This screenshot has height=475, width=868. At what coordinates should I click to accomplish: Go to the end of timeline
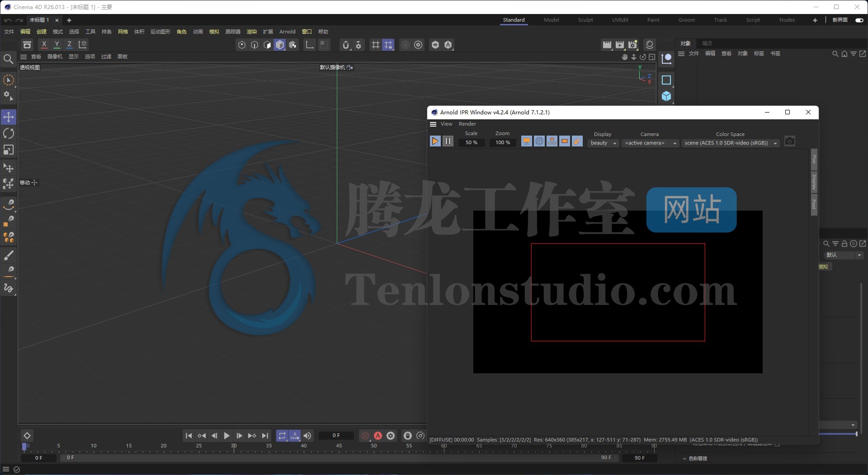tap(265, 436)
